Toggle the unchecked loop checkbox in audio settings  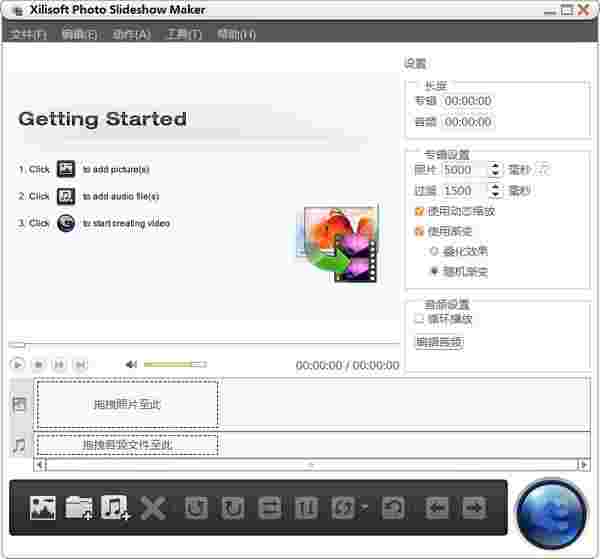click(419, 318)
